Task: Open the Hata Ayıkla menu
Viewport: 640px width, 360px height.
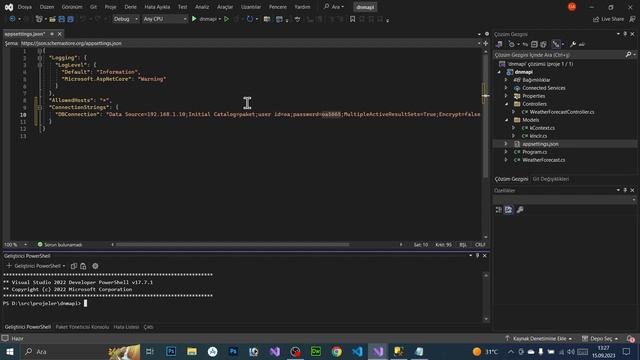Action: point(157,7)
